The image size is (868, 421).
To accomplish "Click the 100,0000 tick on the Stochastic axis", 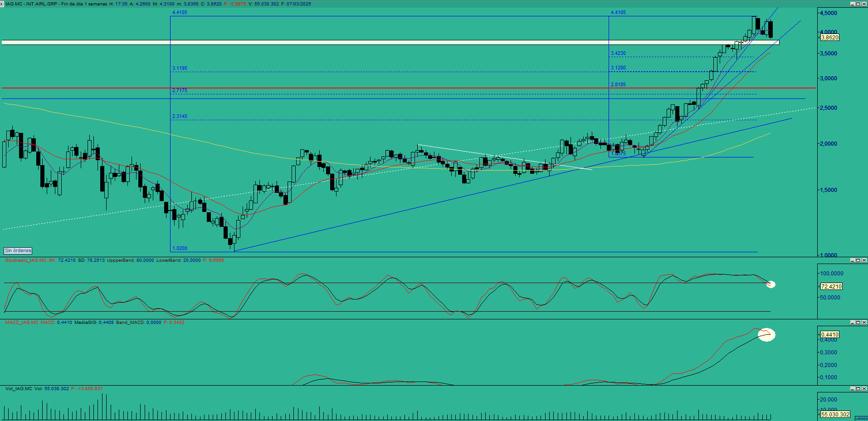I will [x=832, y=274].
